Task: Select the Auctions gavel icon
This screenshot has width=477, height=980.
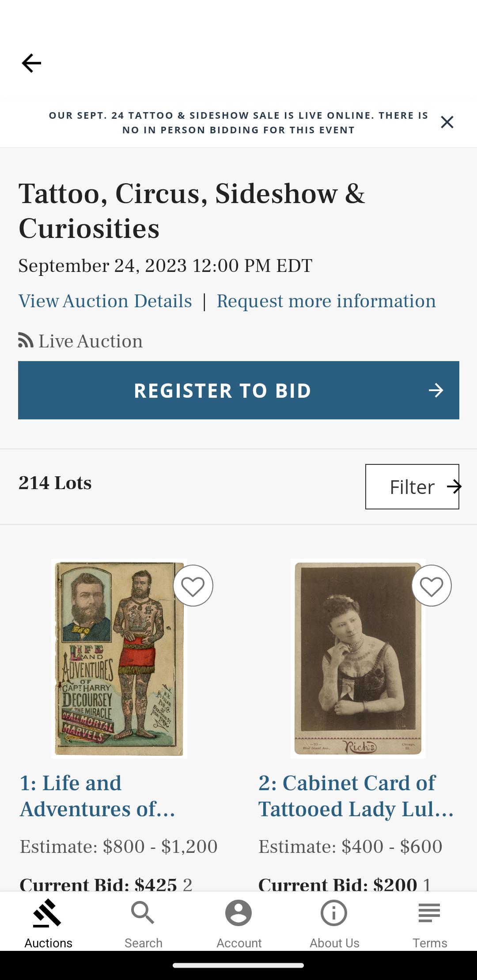Action: coord(47,913)
